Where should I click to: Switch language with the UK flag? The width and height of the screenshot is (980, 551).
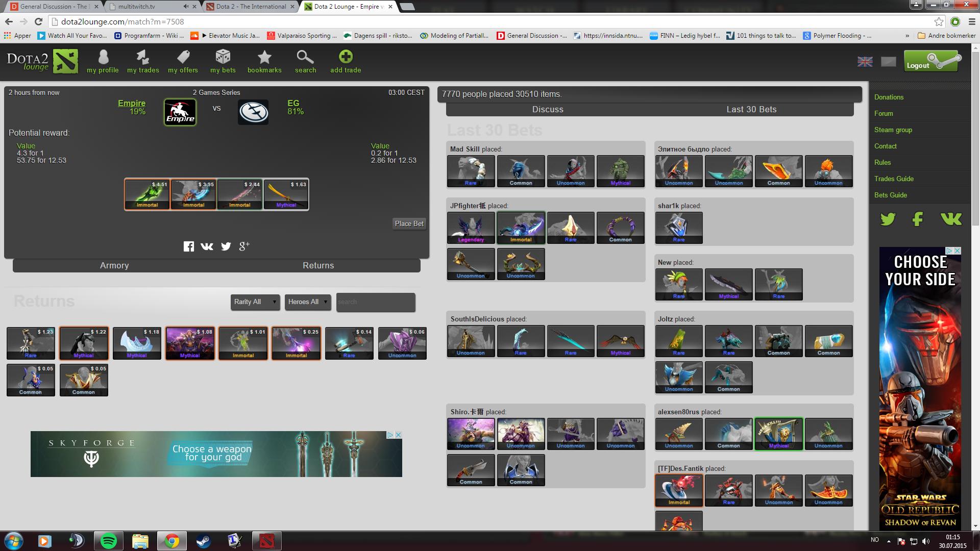(x=865, y=62)
